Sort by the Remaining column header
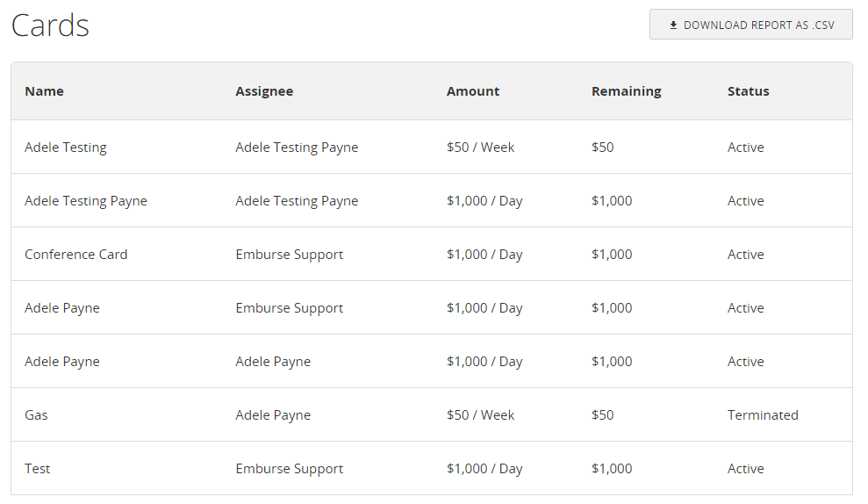The height and width of the screenshot is (504, 868). 626,91
